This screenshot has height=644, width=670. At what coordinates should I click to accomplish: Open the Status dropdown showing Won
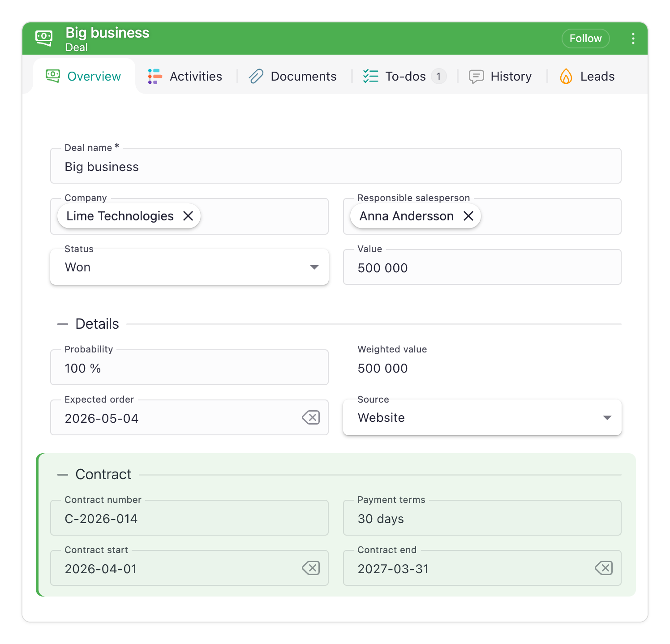coord(189,267)
